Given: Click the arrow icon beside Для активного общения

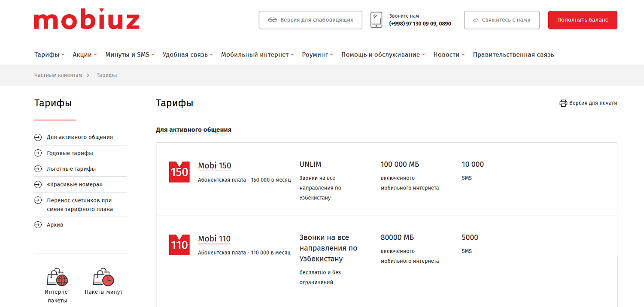Looking at the screenshot, I should pos(38,137).
